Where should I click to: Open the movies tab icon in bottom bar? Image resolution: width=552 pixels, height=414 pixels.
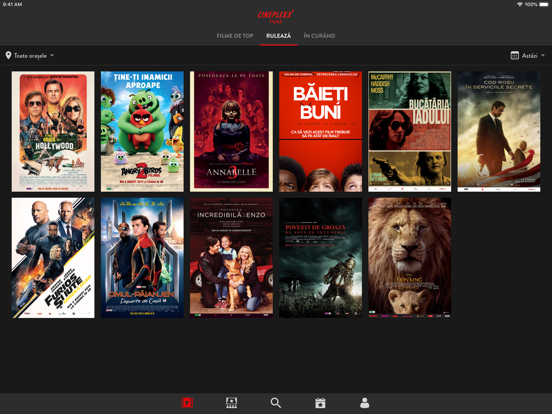pyautogui.click(x=187, y=403)
